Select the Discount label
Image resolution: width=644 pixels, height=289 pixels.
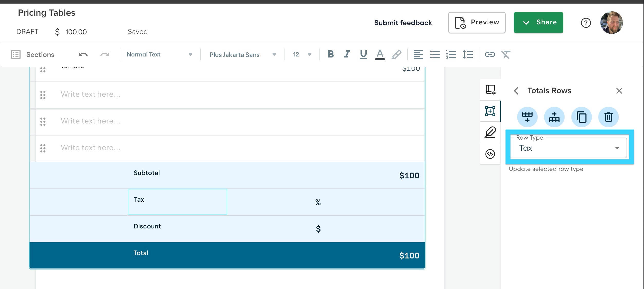click(x=147, y=226)
